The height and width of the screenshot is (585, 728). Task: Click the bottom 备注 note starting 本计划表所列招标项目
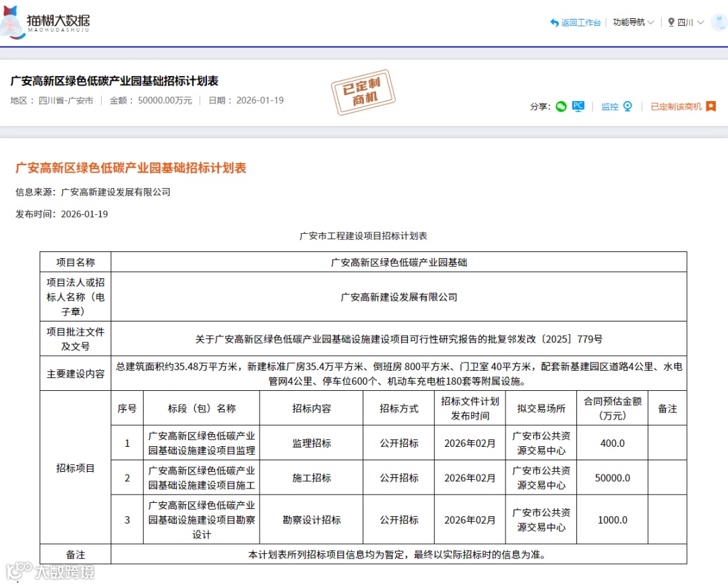399,555
